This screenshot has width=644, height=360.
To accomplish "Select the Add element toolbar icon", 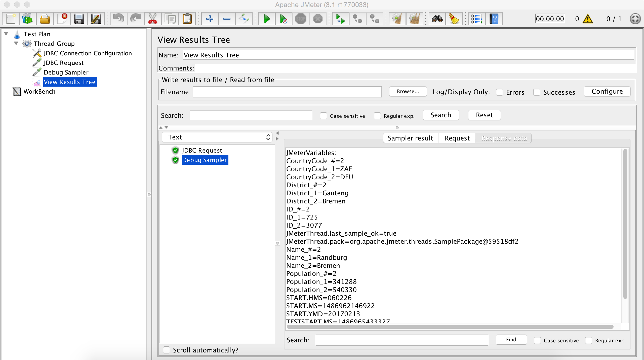I will click(x=209, y=19).
